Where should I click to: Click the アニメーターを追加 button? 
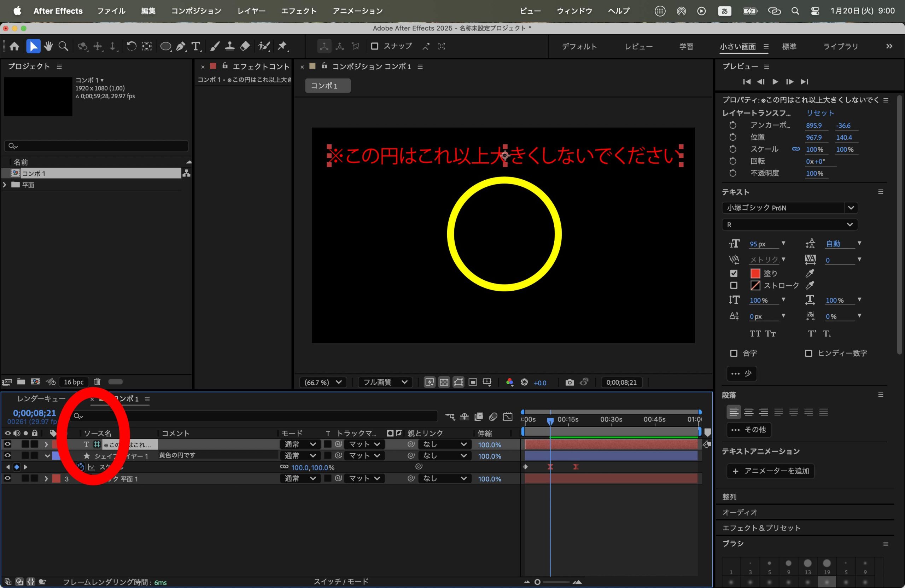770,471
